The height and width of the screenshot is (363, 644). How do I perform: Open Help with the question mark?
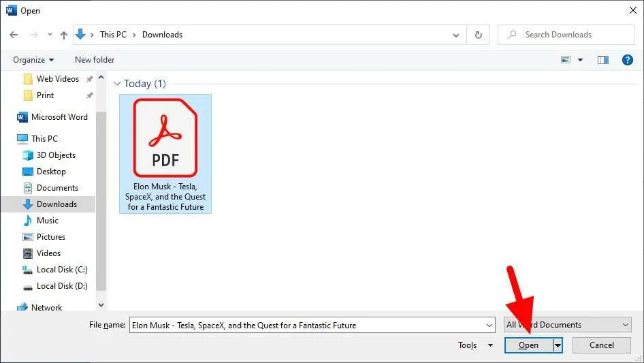pos(627,60)
